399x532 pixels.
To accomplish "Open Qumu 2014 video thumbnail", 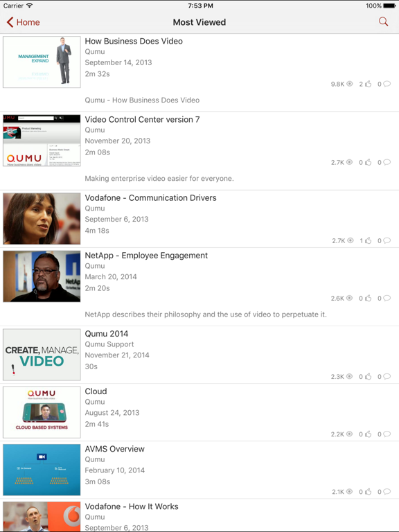I will coord(42,355).
